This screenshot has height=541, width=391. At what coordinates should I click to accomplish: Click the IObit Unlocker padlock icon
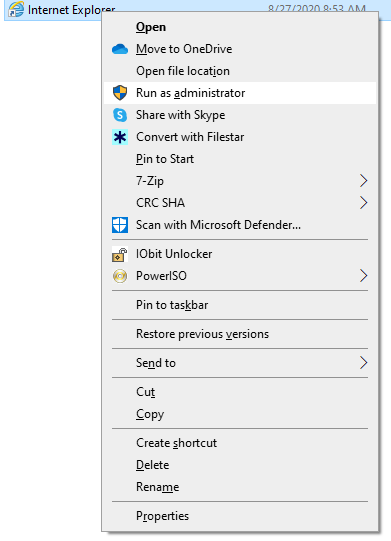point(120,254)
